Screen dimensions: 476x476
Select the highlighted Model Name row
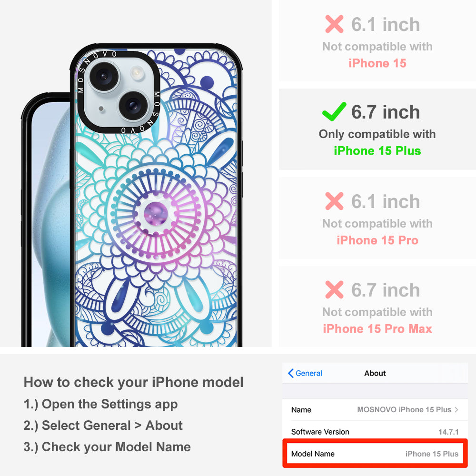[375, 454]
